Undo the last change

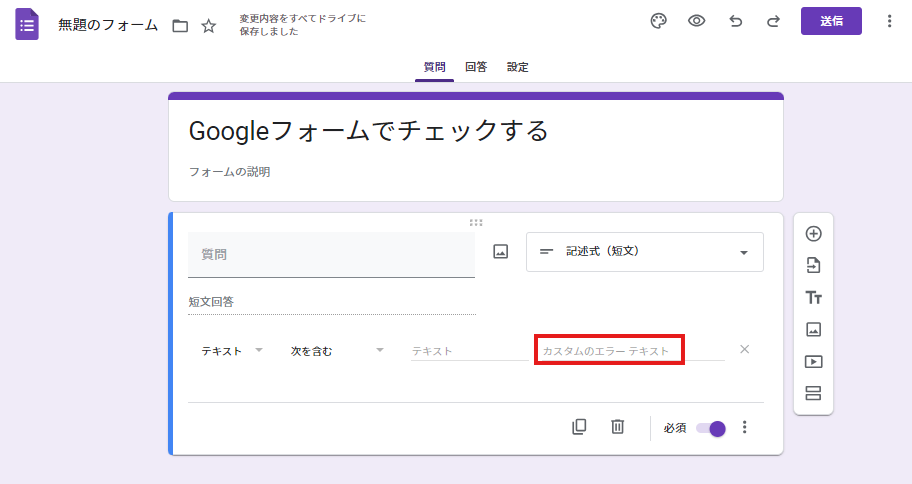click(736, 22)
